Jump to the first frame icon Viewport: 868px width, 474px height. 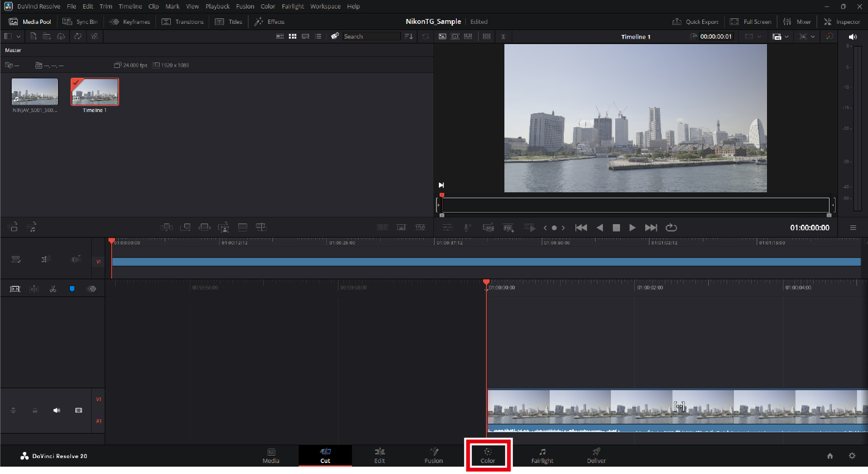pos(581,228)
